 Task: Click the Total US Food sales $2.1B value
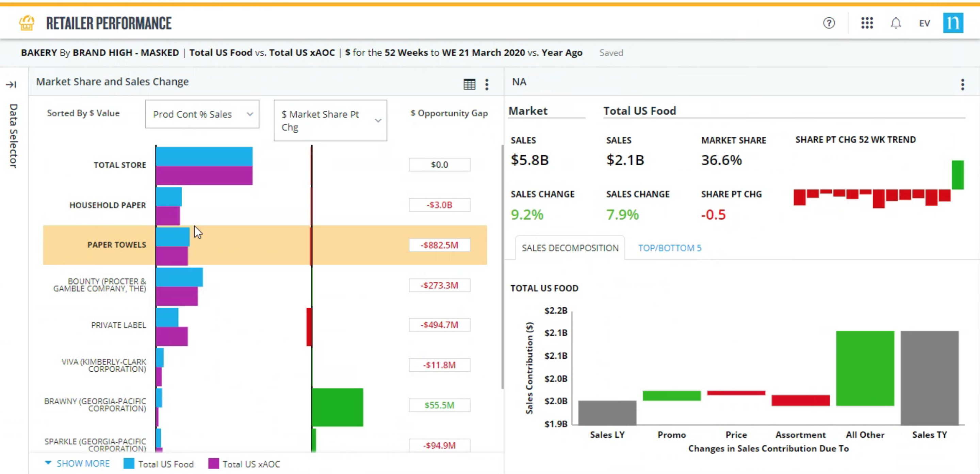tap(625, 160)
